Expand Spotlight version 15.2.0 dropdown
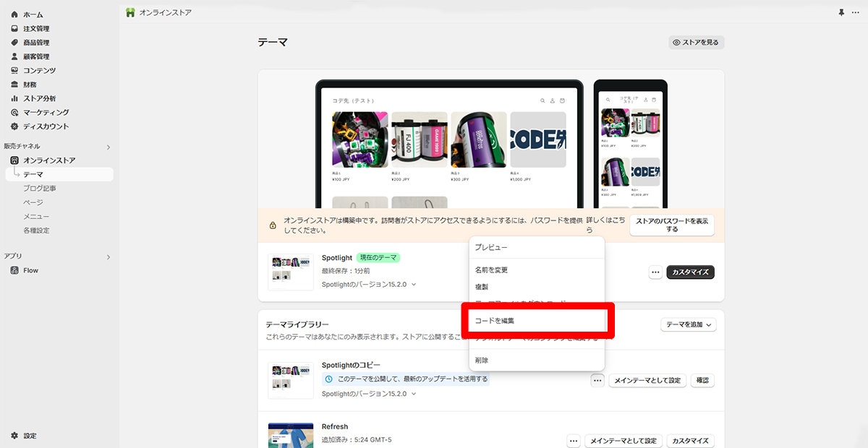The width and height of the screenshot is (868, 448). point(414,285)
